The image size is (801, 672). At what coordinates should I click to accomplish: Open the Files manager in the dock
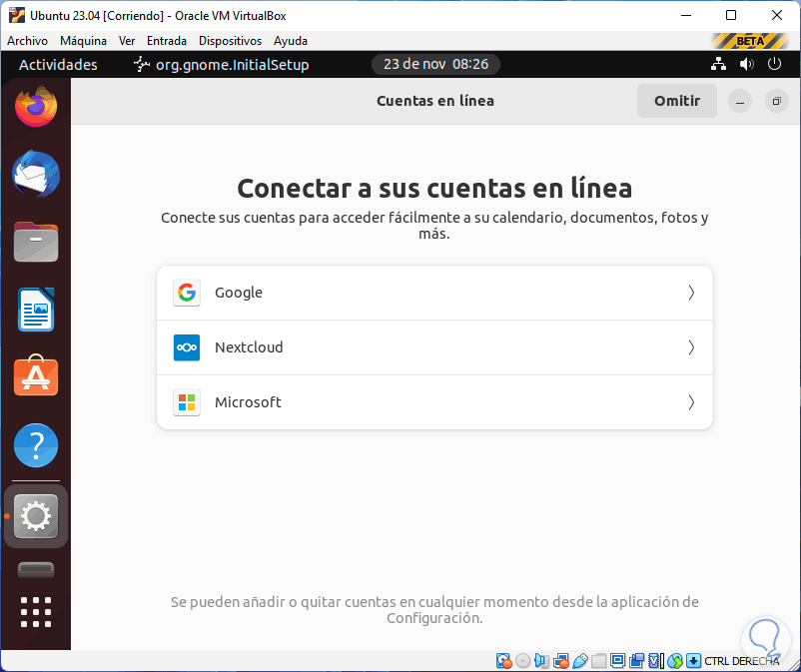[36, 242]
